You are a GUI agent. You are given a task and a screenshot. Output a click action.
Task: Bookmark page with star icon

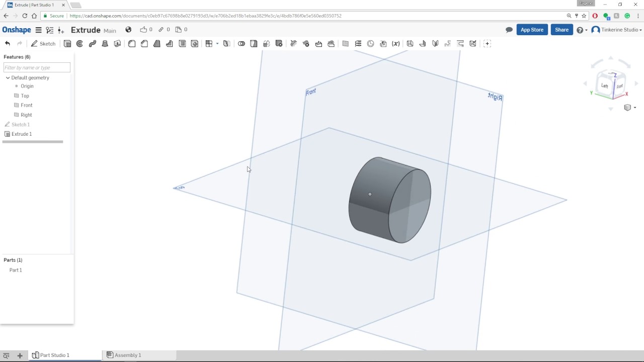(x=584, y=16)
